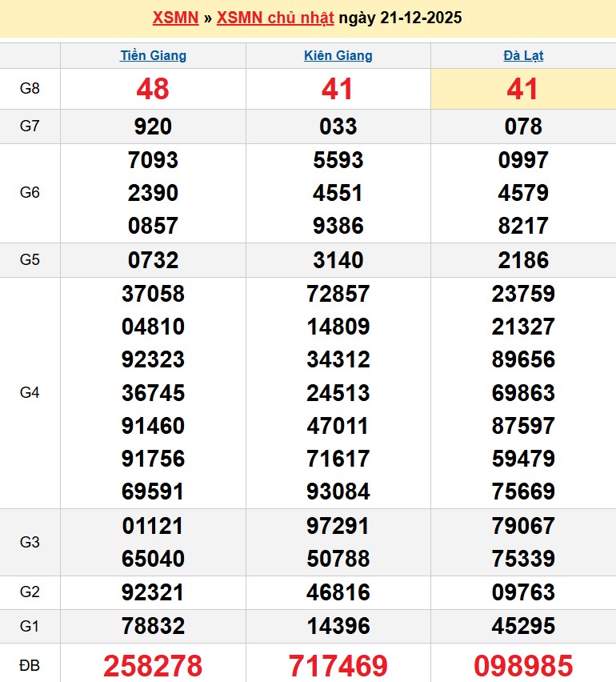This screenshot has height=682, width=616.
Task: Select Tiền Giang special prize 258278
Action: [x=153, y=665]
